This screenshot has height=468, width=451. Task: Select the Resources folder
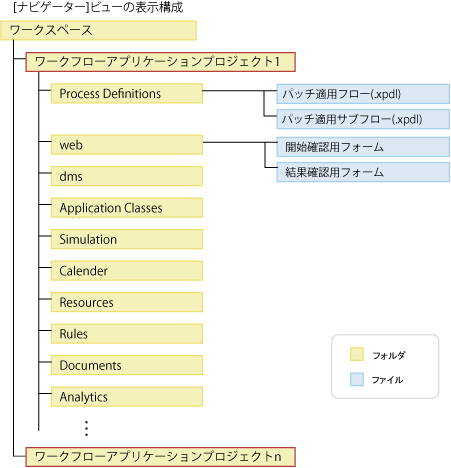[x=127, y=302]
